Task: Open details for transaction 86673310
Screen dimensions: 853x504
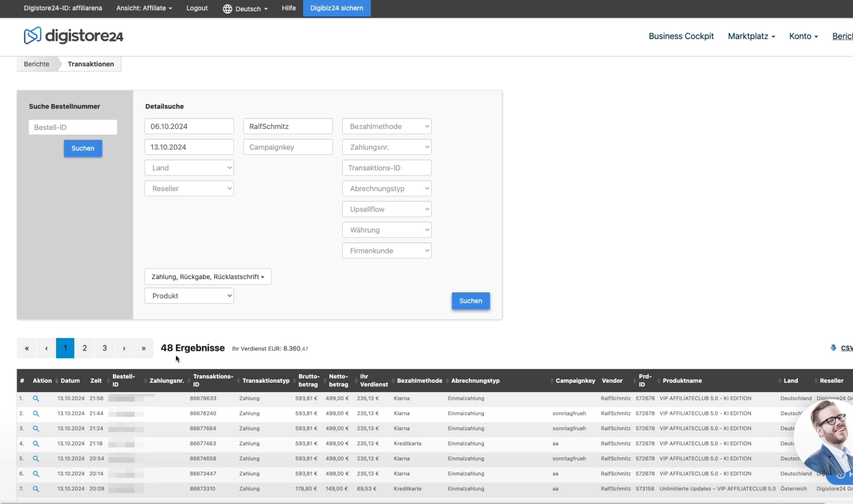Action: click(36, 489)
